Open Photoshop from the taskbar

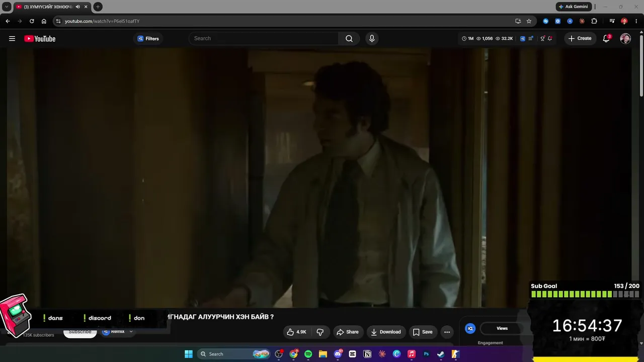point(426,354)
